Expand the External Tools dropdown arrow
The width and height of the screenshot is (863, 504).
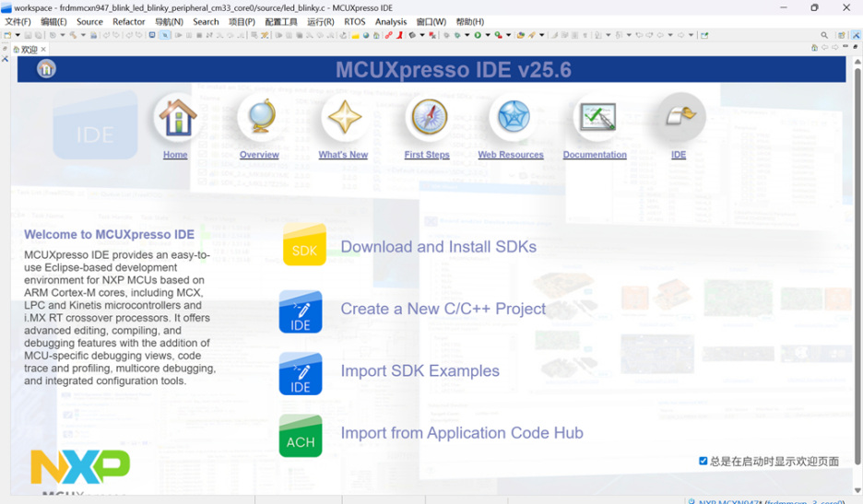coord(509,35)
